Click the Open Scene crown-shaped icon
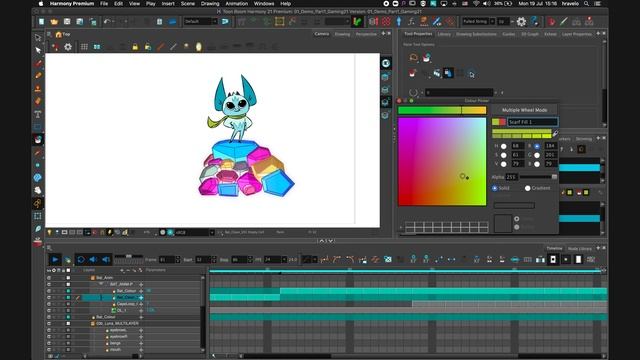 (54, 22)
